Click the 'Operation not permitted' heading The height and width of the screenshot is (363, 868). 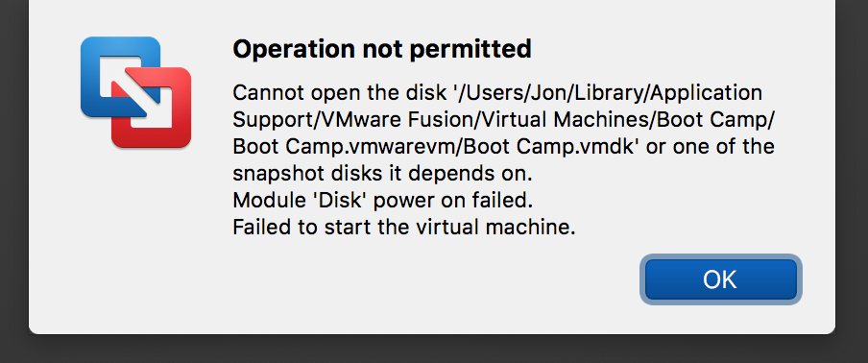coord(382,49)
